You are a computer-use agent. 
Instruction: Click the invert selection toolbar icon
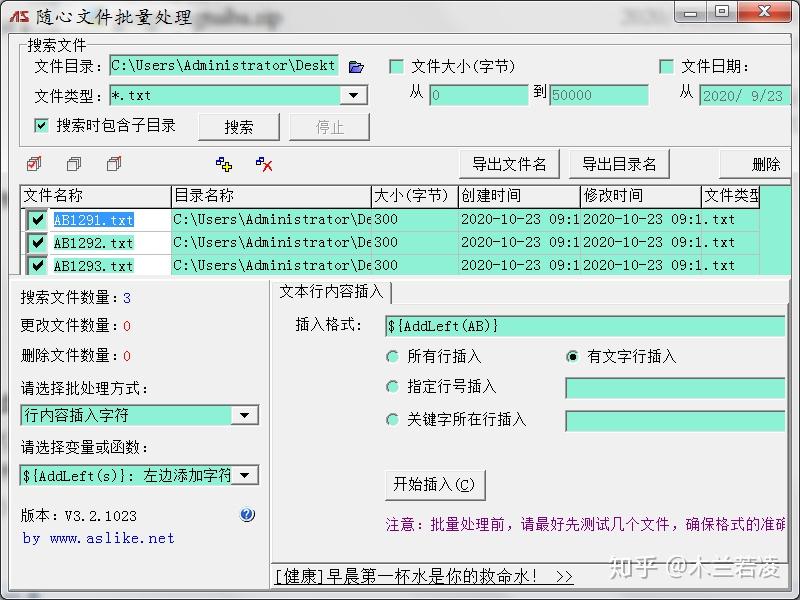click(113, 163)
